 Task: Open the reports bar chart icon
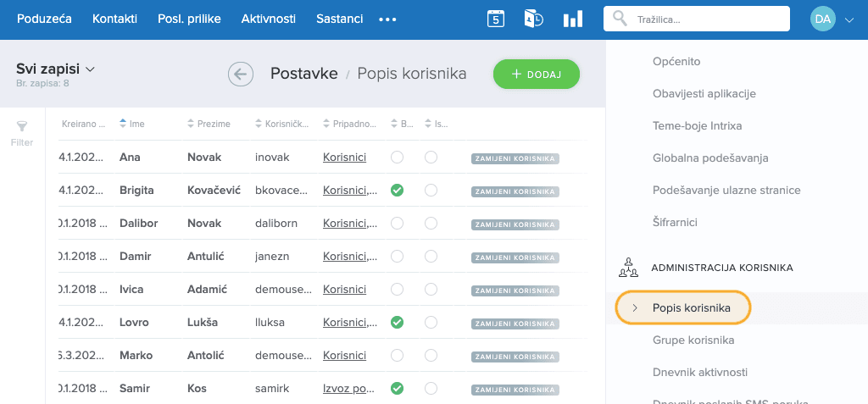573,19
